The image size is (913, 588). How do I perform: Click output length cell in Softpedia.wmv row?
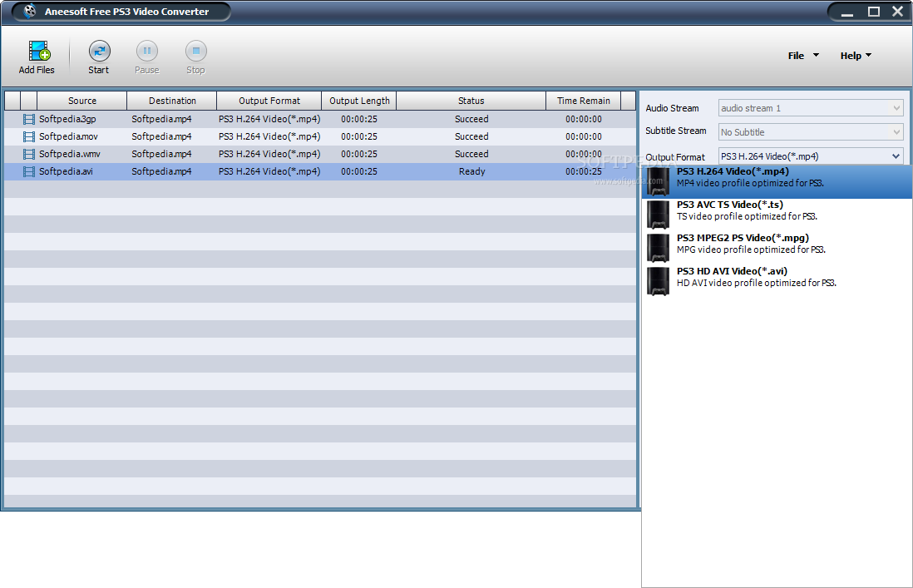coord(359,155)
